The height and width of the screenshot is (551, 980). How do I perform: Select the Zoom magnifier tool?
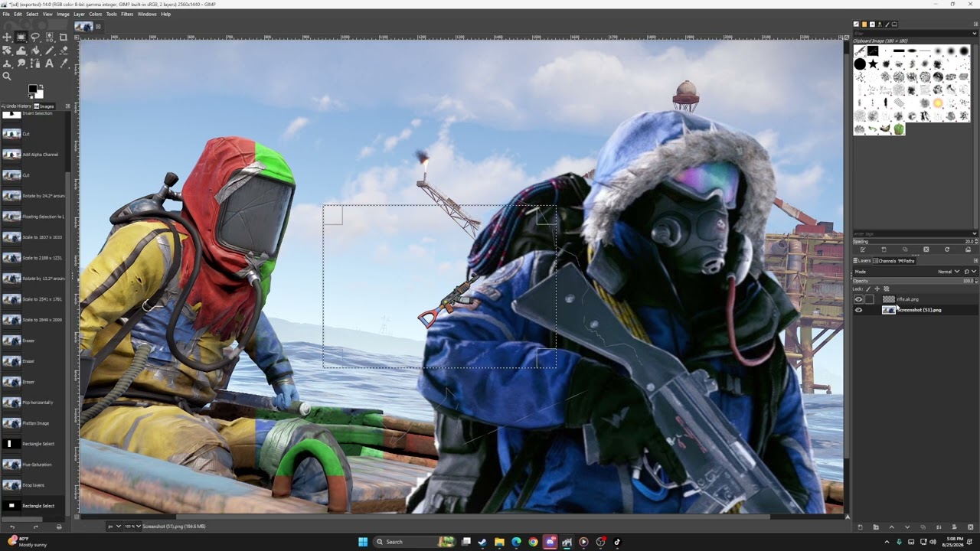[7, 77]
